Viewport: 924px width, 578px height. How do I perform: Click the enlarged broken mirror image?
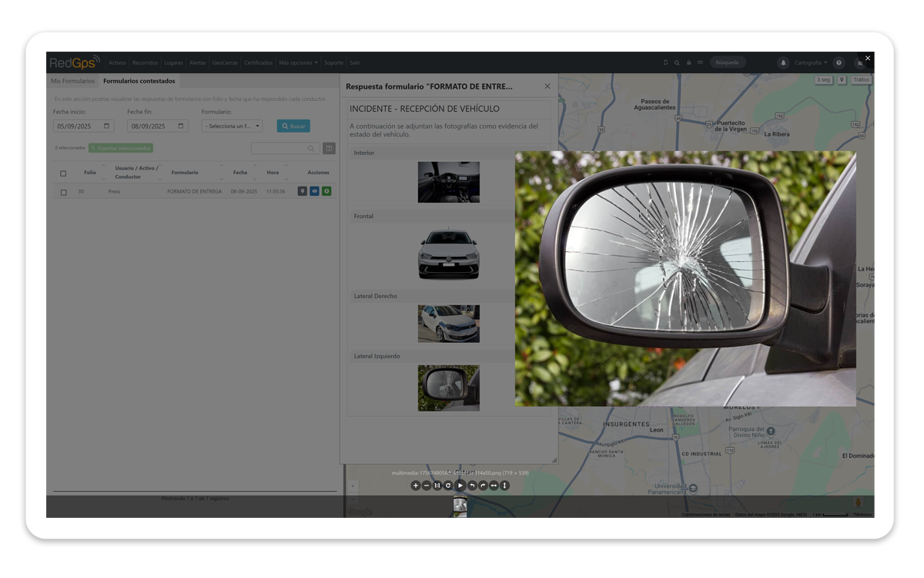click(685, 278)
